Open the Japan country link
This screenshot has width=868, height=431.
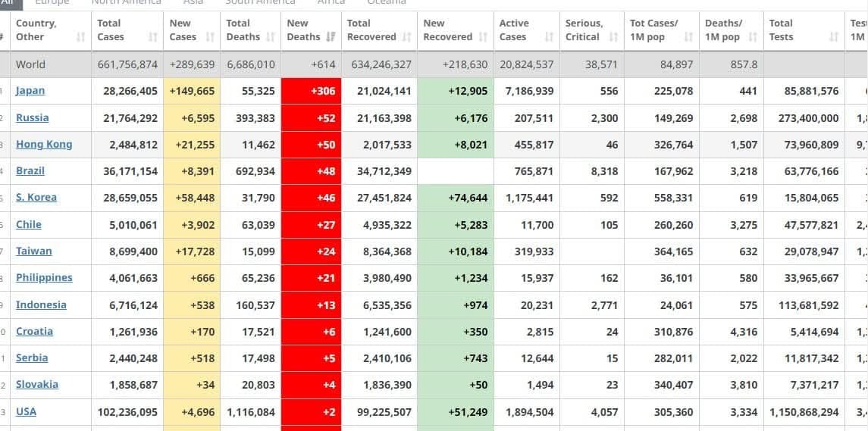tap(30, 91)
